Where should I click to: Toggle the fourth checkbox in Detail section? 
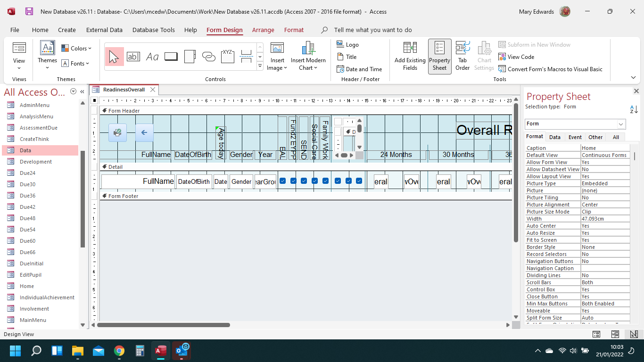(315, 181)
